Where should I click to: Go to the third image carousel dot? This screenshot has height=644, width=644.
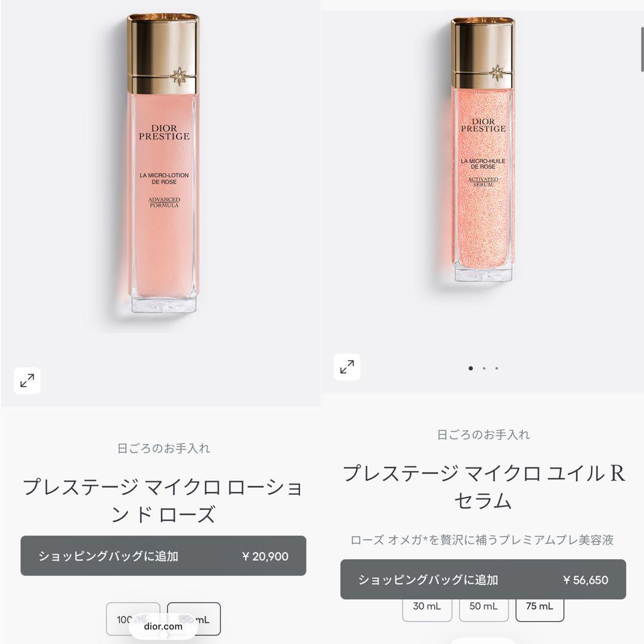tap(497, 369)
